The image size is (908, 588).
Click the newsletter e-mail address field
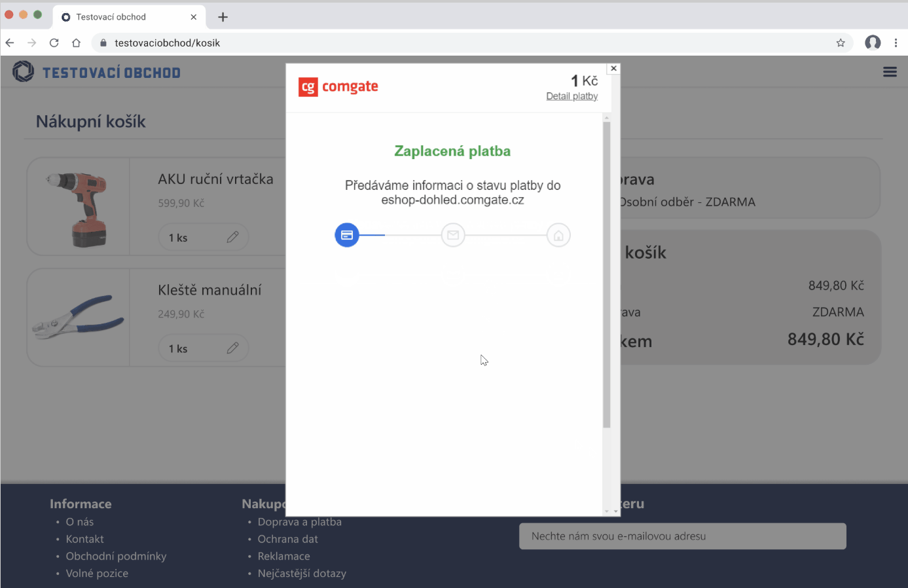pyautogui.click(x=683, y=536)
